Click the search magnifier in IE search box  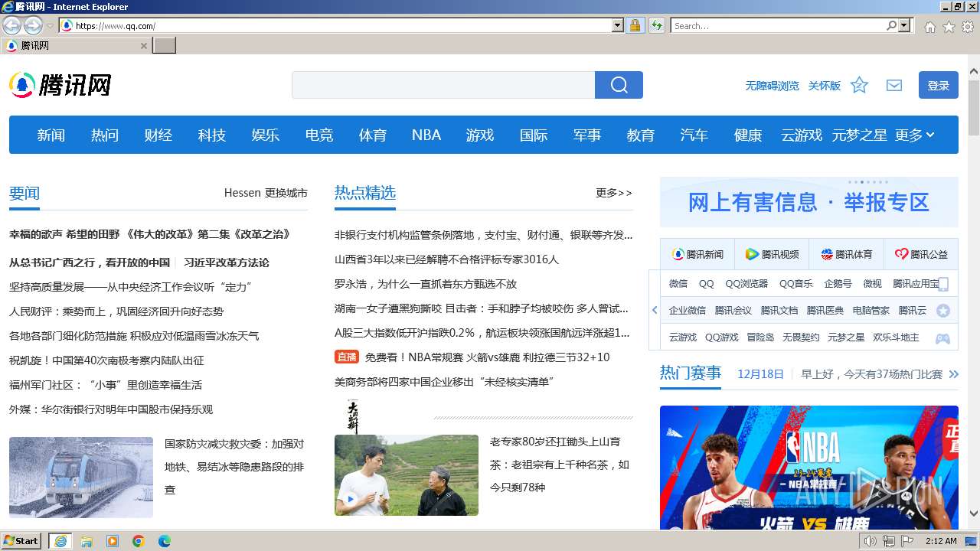892,25
